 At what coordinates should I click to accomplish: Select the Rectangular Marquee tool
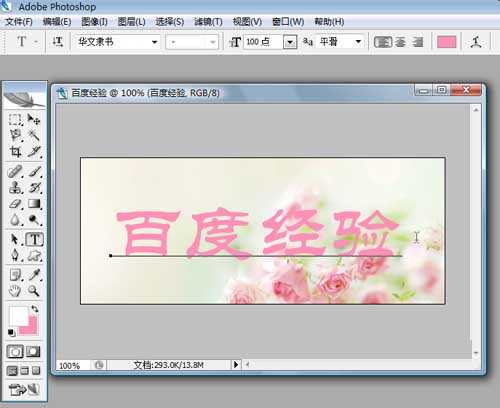pos(15,119)
